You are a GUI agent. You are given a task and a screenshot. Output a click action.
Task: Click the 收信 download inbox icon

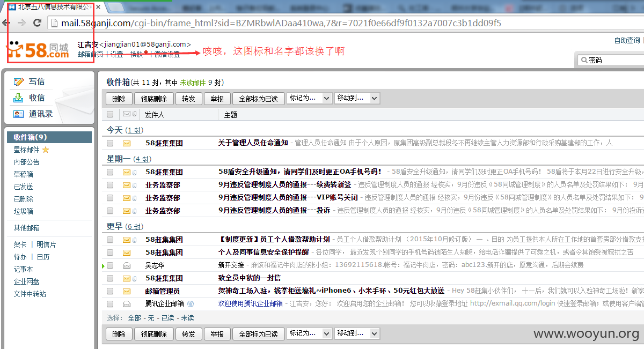tap(19, 98)
